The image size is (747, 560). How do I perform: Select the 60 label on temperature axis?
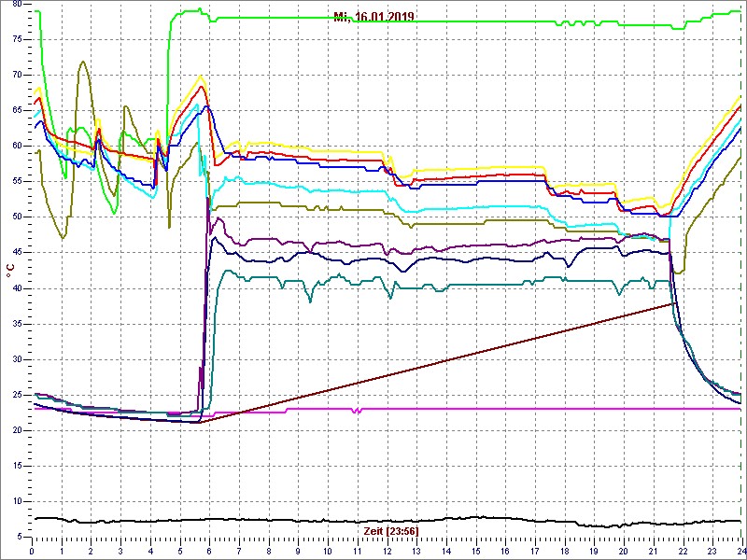coord(17,147)
